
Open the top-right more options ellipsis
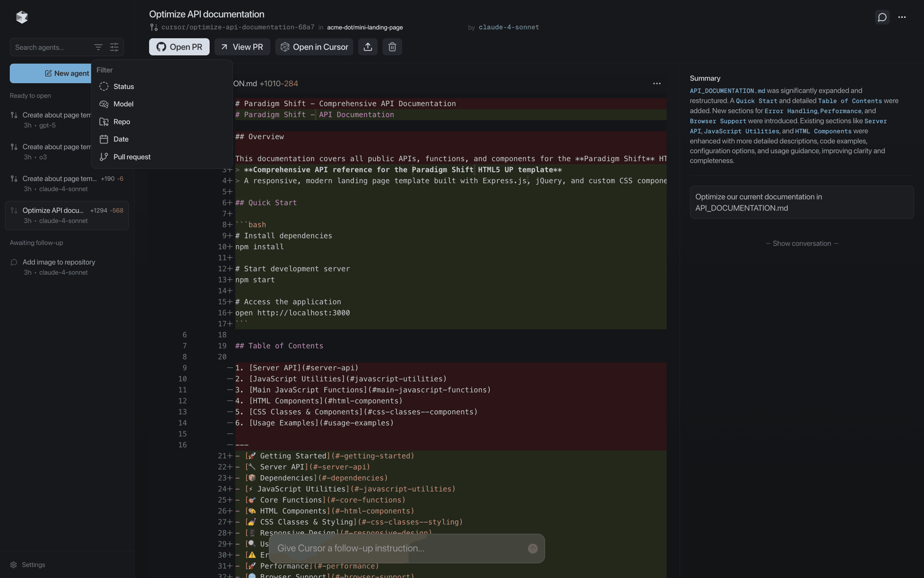(902, 17)
